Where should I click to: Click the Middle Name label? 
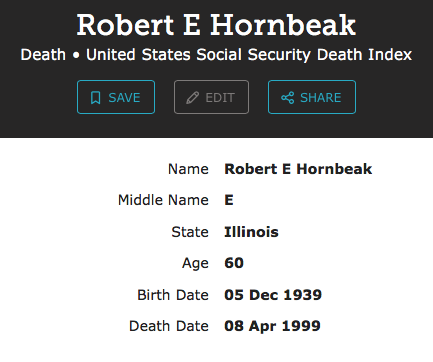[x=163, y=200]
